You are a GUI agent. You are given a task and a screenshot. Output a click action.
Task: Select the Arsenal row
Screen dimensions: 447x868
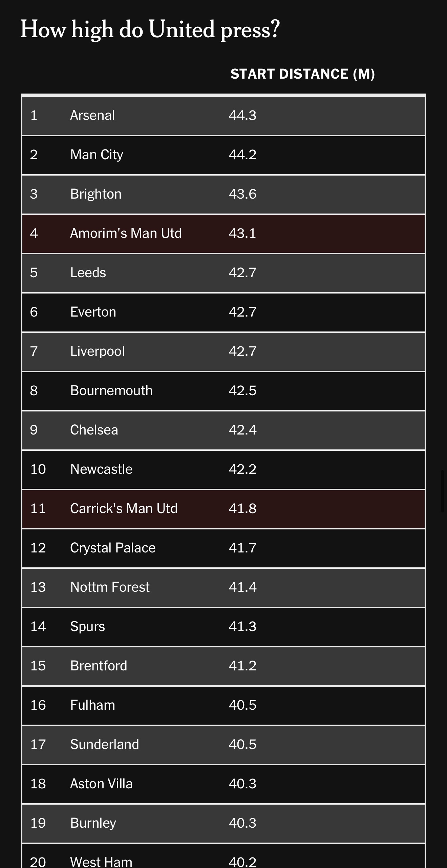pos(223,116)
